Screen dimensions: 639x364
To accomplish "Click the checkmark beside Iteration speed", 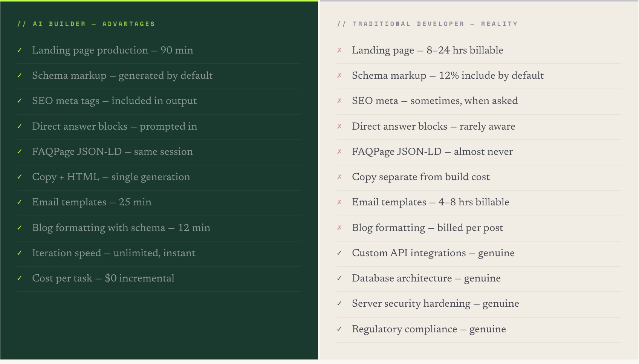I will [x=20, y=253].
